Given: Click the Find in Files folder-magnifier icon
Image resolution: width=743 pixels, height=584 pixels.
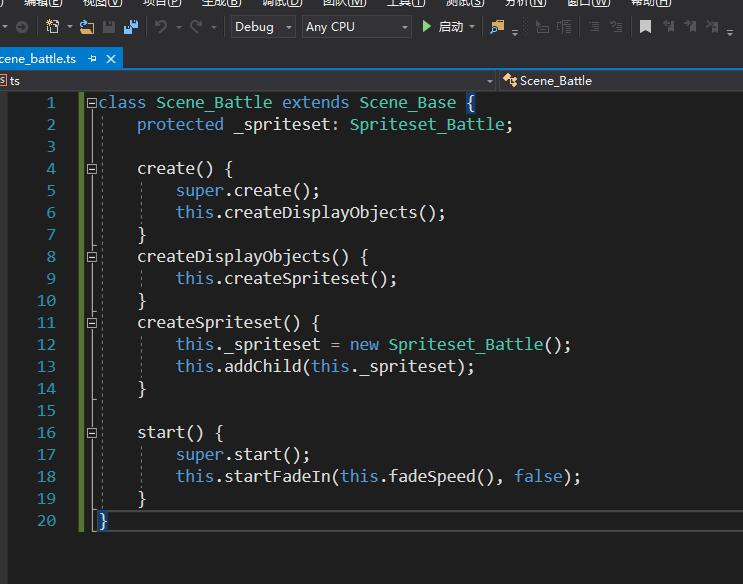Looking at the screenshot, I should [x=498, y=27].
